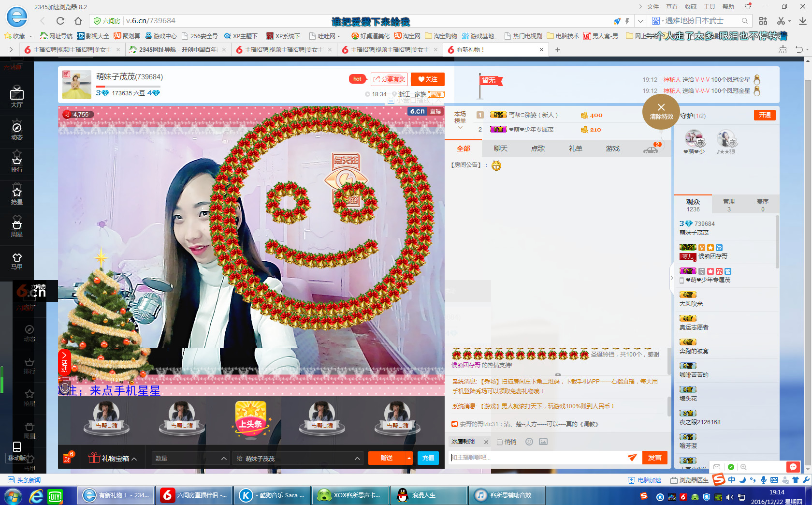Click the 清除特效 clear effects button
The image size is (812, 505).
(661, 111)
